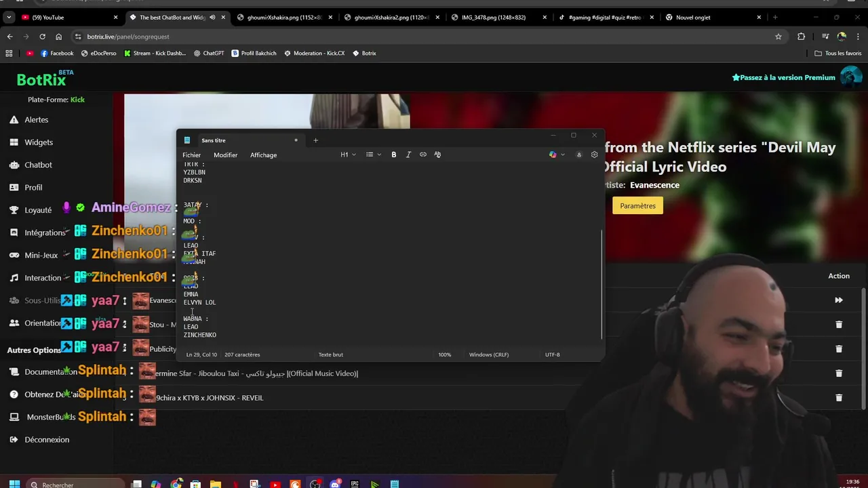Image resolution: width=868 pixels, height=488 pixels.
Task: Open Moderation - Kick.CX bookmark
Action: pyautogui.click(x=314, y=53)
